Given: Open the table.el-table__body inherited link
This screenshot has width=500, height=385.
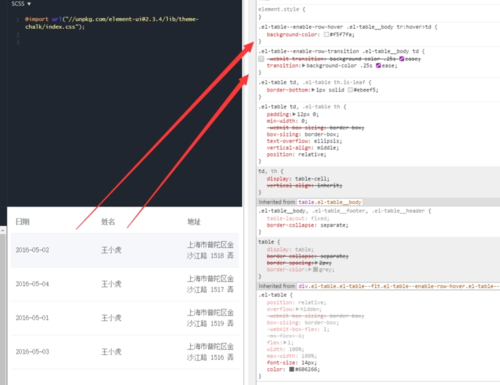Looking at the screenshot, I should click(x=330, y=202).
